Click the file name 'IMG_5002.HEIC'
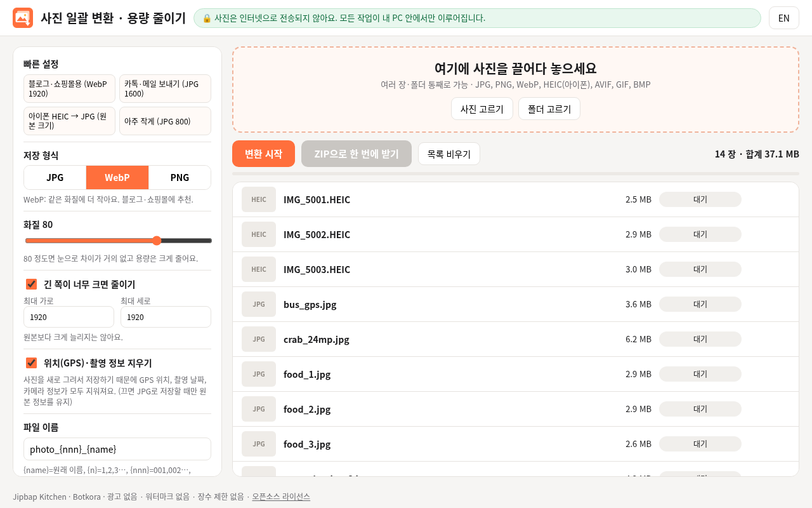 317,234
